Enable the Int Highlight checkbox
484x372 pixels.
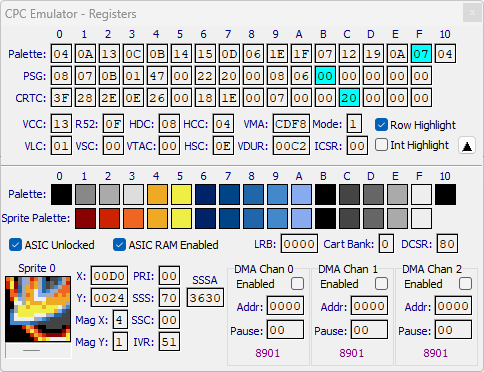(x=381, y=145)
